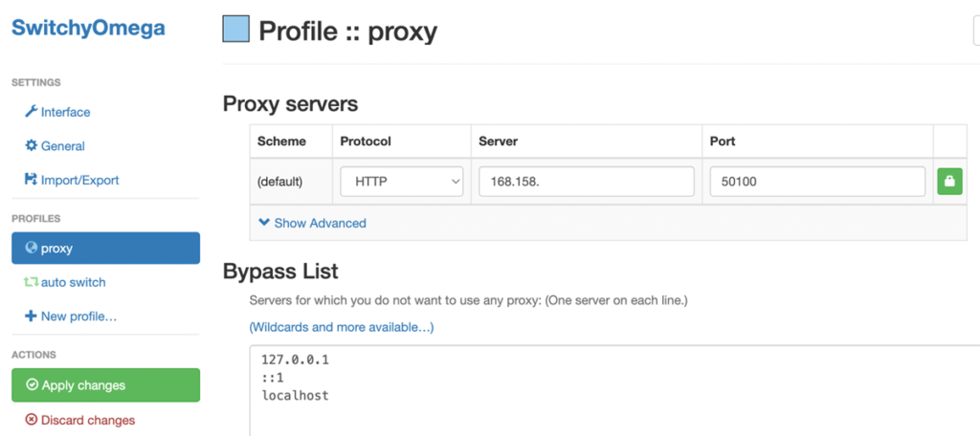This screenshot has width=980, height=436.
Task: Click the green lock authentication button
Action: pyautogui.click(x=949, y=181)
